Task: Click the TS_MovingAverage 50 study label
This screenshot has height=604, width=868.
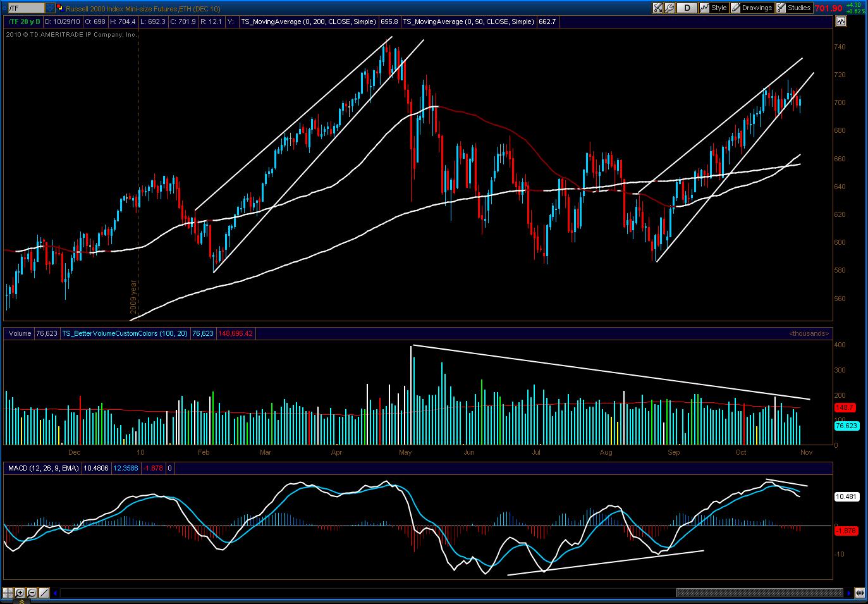Action: pos(468,22)
